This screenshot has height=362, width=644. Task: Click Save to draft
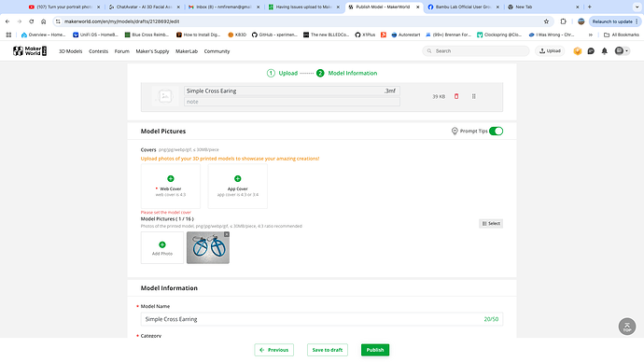pos(328,350)
